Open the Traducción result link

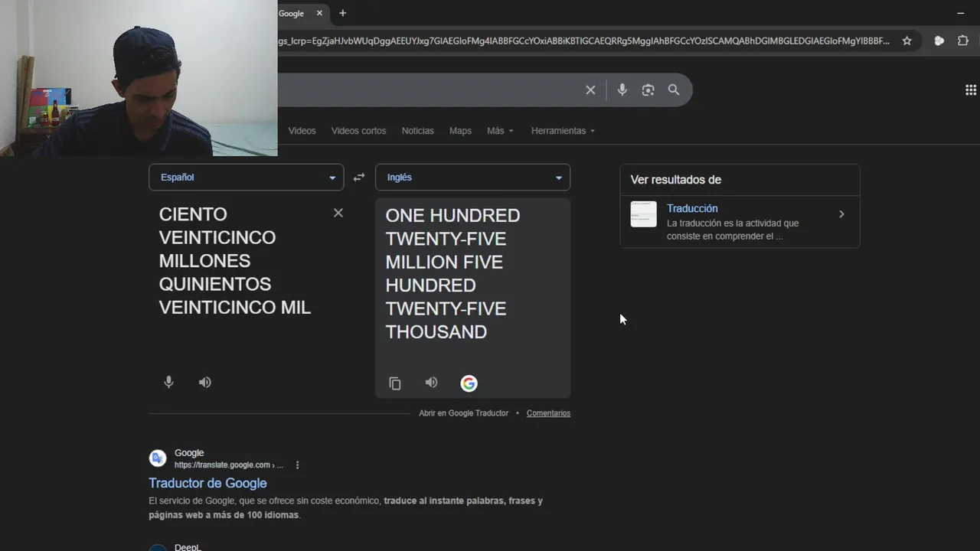coord(692,208)
